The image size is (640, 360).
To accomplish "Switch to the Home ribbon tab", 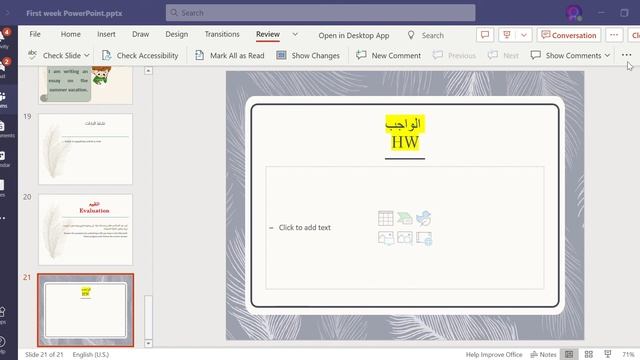I will coord(70,34).
